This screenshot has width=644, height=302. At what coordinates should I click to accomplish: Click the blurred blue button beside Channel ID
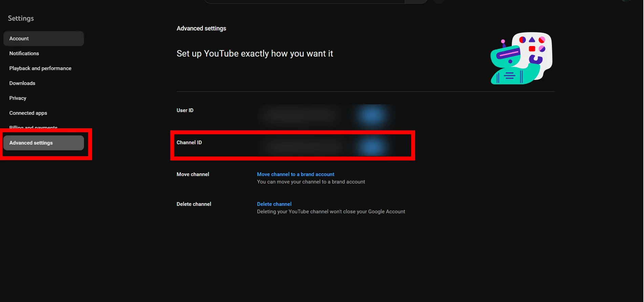coord(372,147)
